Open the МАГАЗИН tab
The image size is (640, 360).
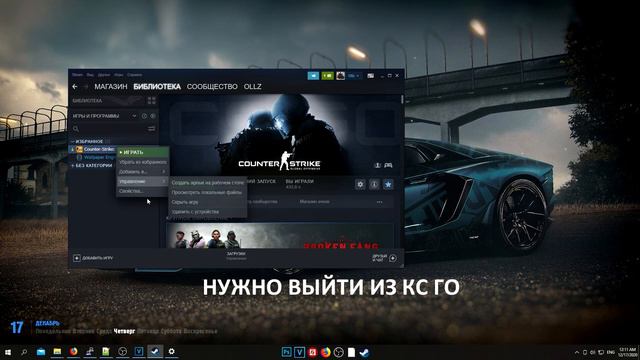coord(111,87)
